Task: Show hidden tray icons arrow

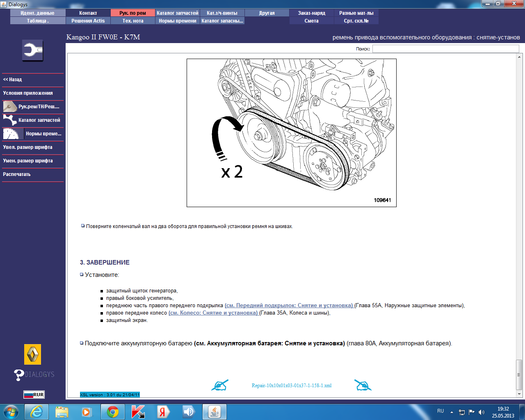Action: 452,412
